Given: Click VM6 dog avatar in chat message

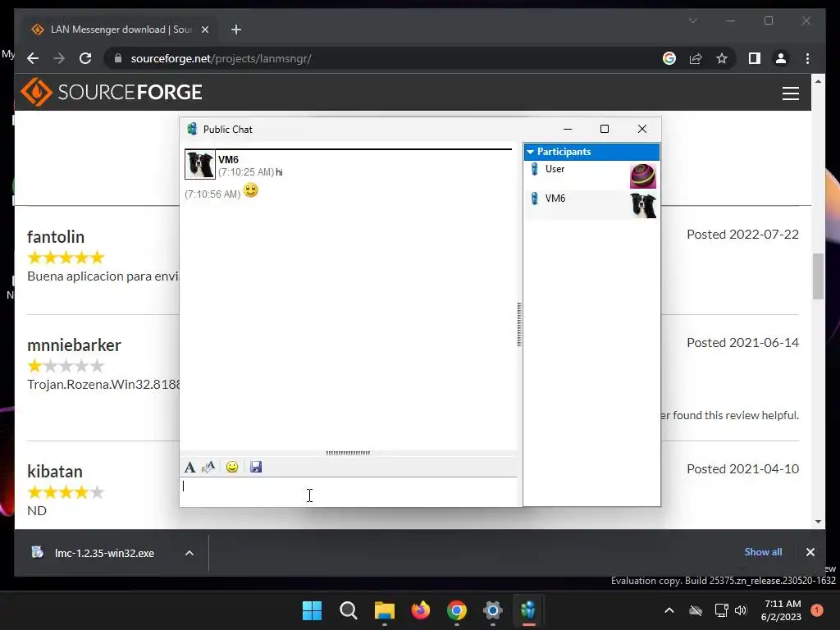Looking at the screenshot, I should pyautogui.click(x=200, y=164).
